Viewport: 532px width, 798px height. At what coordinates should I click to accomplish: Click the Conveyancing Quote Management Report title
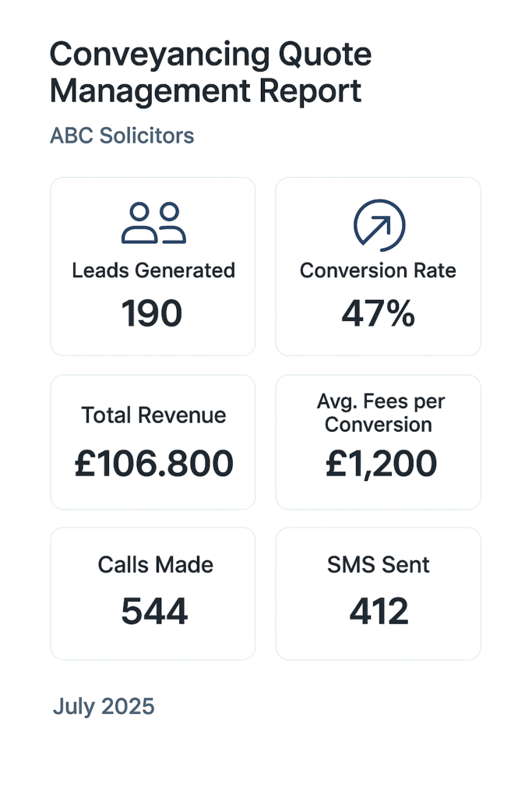point(210,72)
